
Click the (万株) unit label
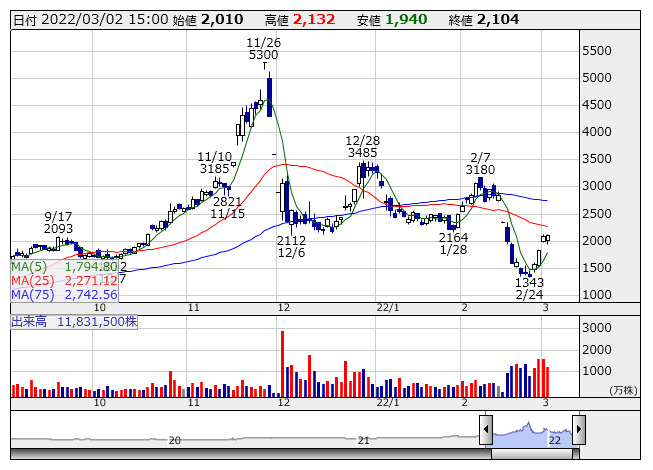(x=623, y=390)
